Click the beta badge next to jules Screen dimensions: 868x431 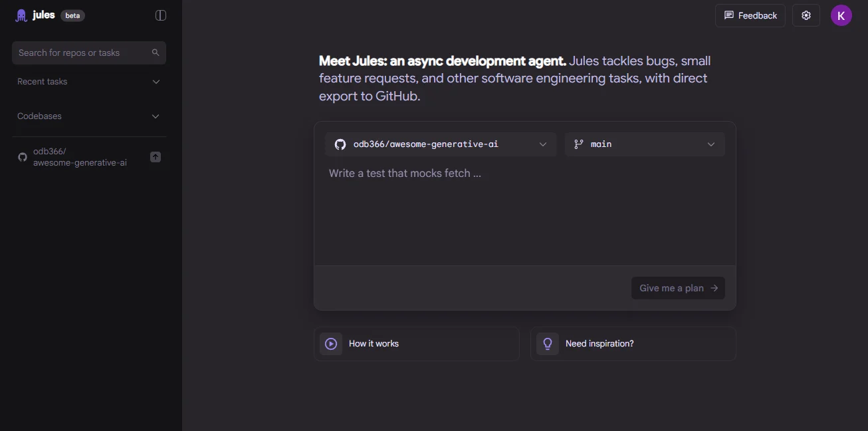pos(72,15)
